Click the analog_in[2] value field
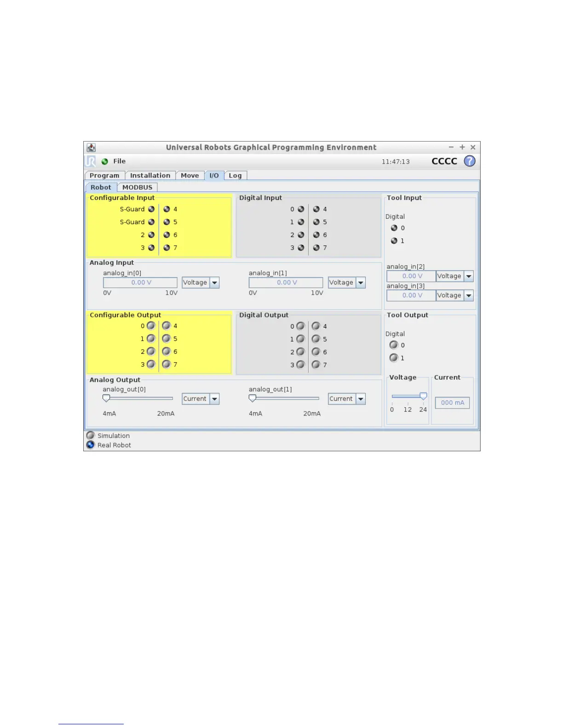The image size is (563, 728). coord(411,276)
